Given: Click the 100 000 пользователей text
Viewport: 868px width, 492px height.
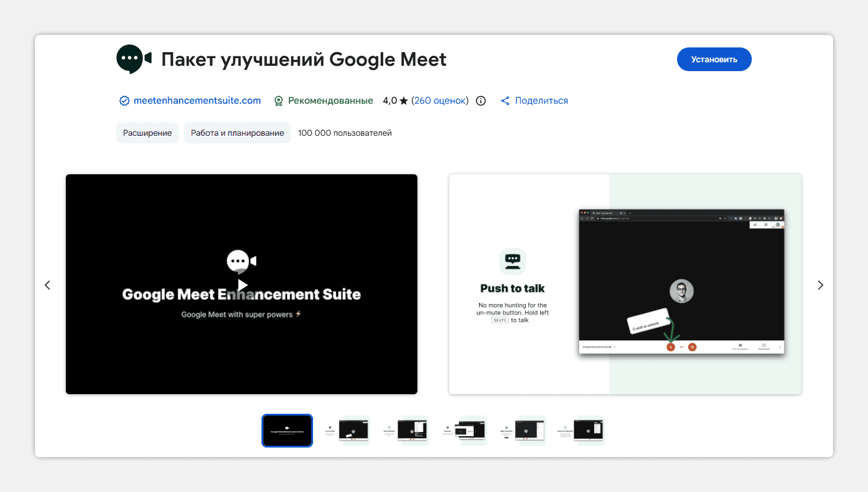Looking at the screenshot, I should point(344,133).
